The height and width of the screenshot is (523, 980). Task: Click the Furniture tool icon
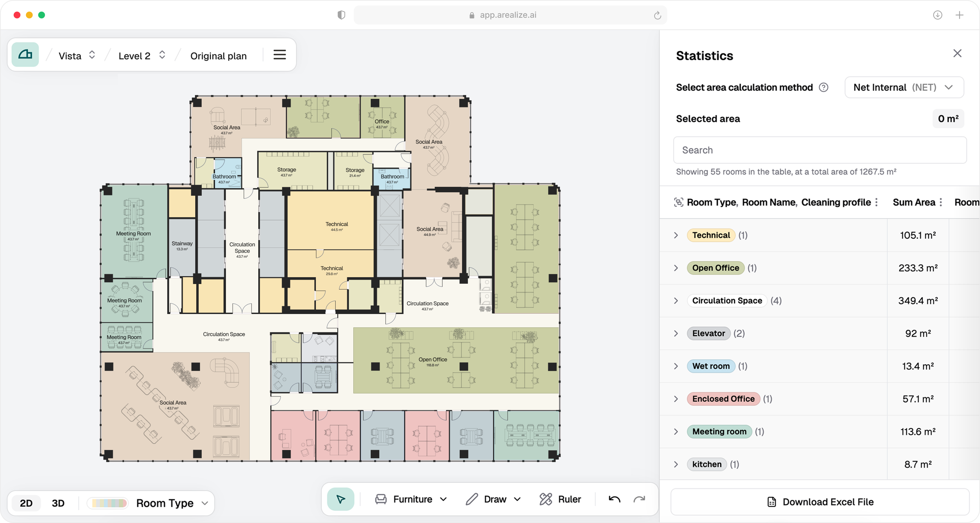[x=380, y=499]
